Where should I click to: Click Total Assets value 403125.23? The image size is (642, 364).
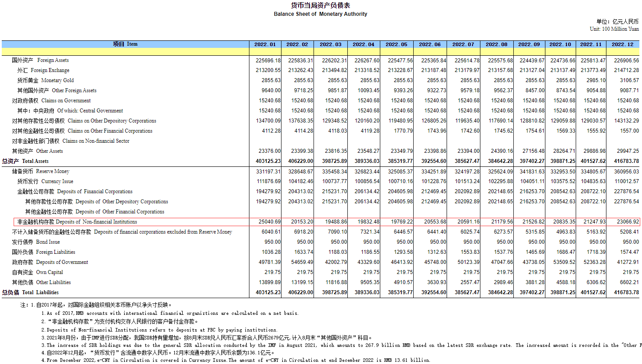coord(268,162)
